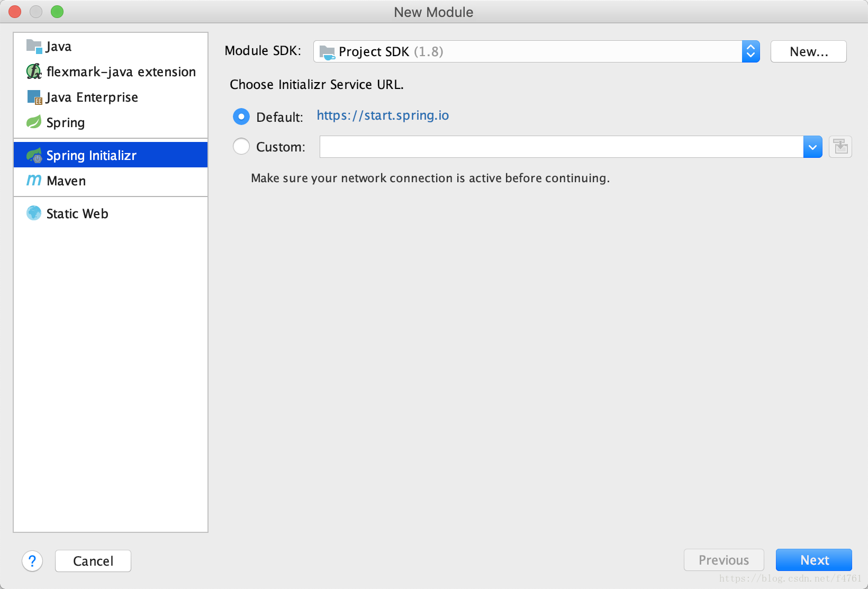Click the network connection notice text
This screenshot has width=868, height=589.
430,178
